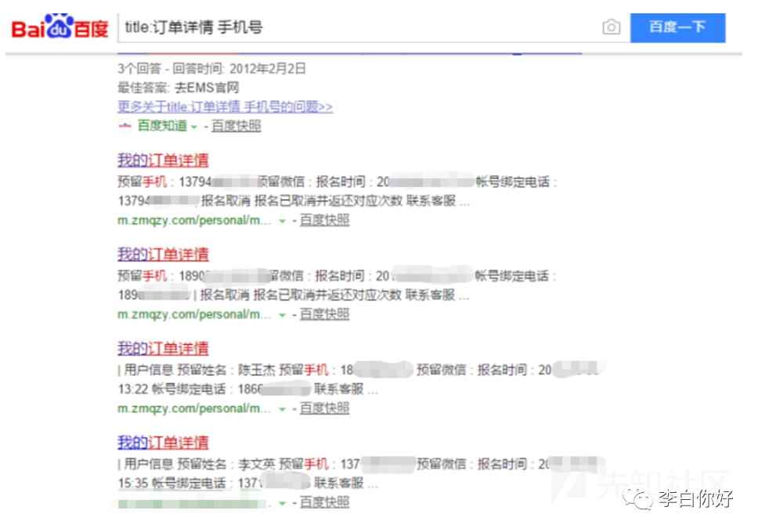This screenshot has width=758, height=532.
Task: Open 百度快照 under the 陈玉杰 result
Action: tap(324, 409)
